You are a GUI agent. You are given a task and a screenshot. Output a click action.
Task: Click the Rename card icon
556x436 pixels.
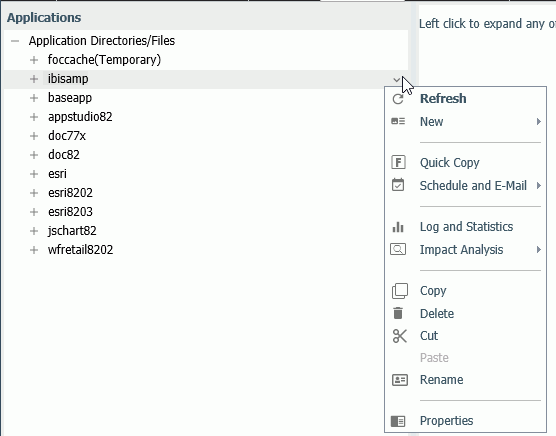click(x=400, y=380)
